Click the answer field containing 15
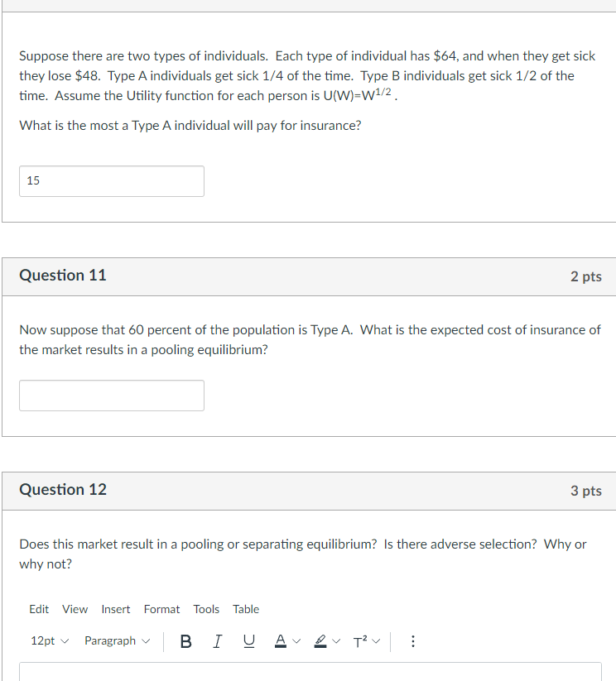The height and width of the screenshot is (681, 616). 112,181
